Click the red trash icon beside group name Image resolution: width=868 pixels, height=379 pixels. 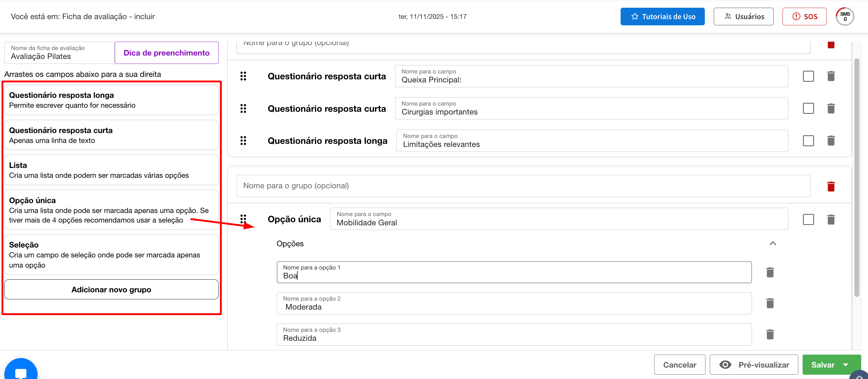(x=831, y=186)
